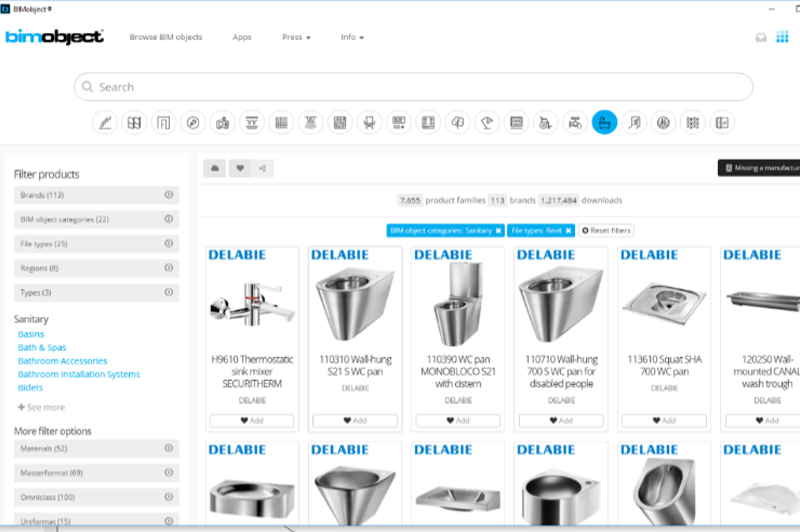This screenshot has width=800, height=532.
Task: Expand the Regions (8) filter
Action: pyautogui.click(x=96, y=268)
